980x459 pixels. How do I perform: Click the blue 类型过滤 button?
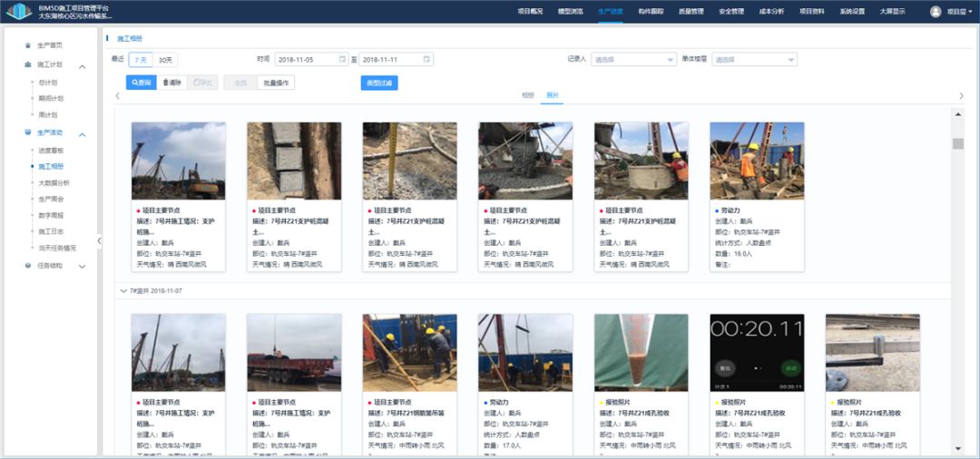[x=379, y=83]
